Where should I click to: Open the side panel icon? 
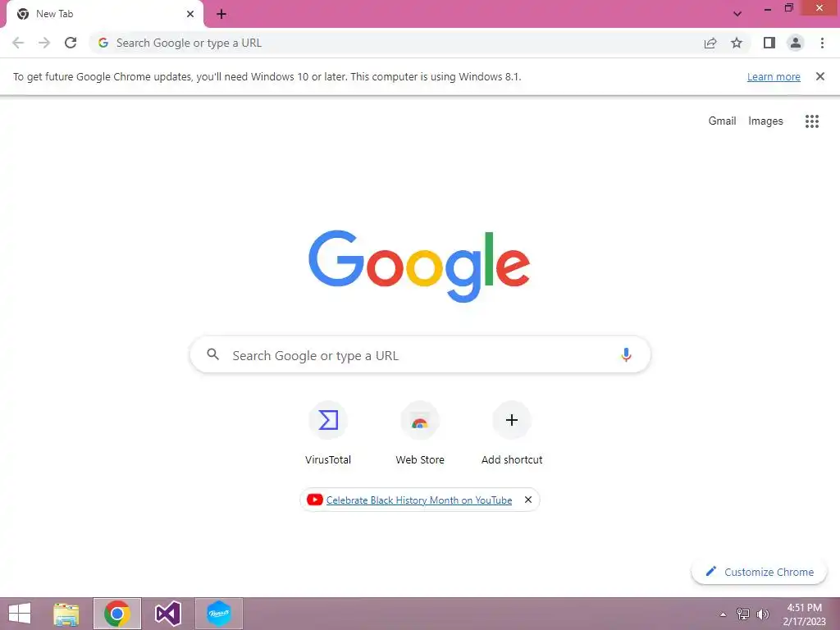point(769,43)
